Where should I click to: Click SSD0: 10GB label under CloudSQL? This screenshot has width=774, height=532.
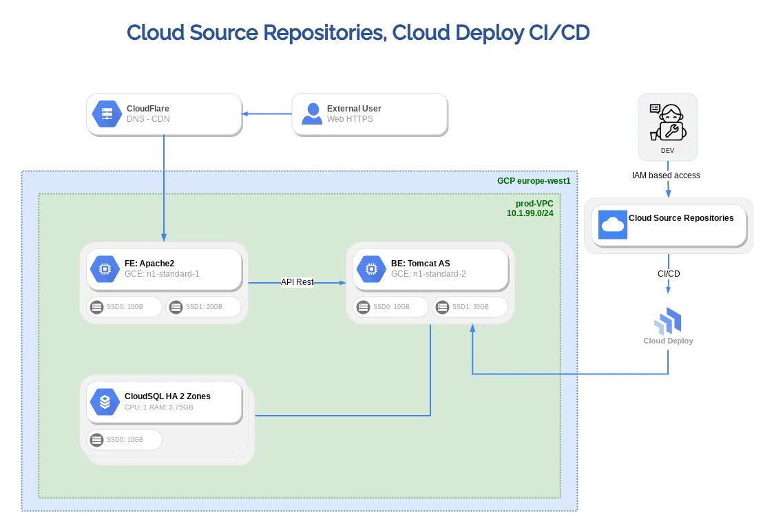point(125,440)
